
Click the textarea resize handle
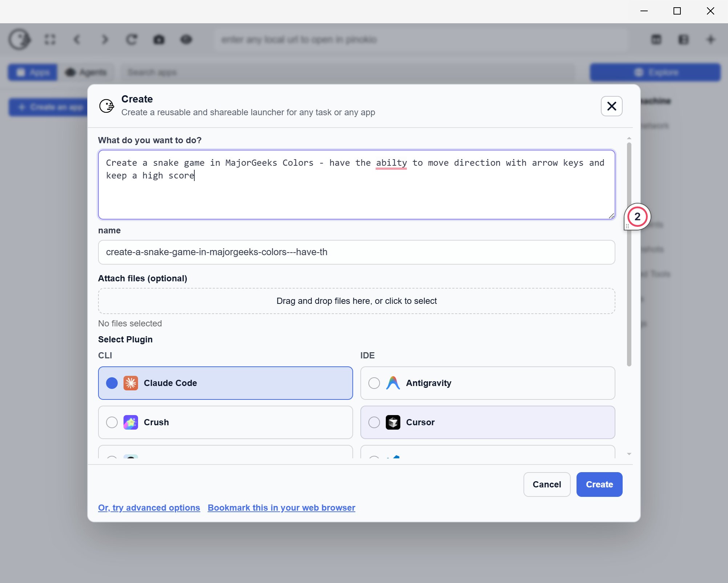612,216
